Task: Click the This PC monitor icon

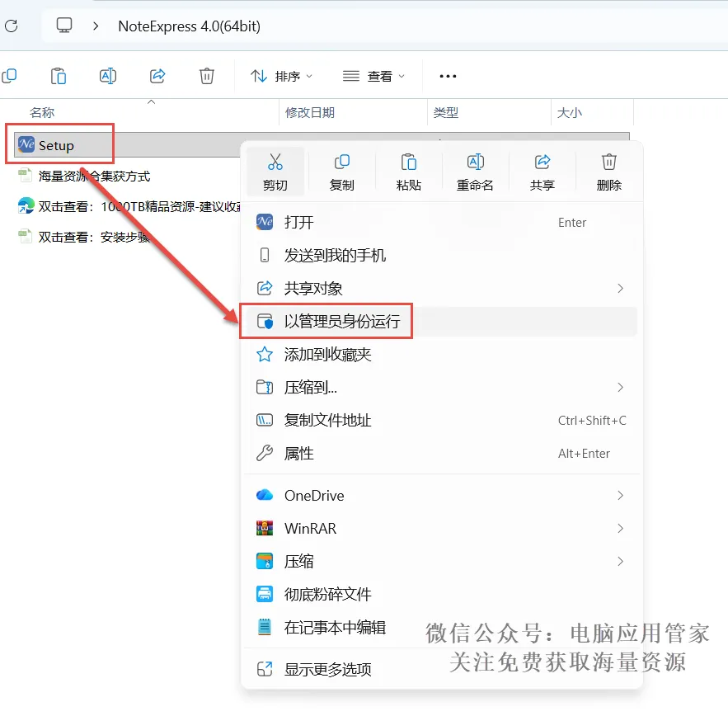Action: (64, 25)
